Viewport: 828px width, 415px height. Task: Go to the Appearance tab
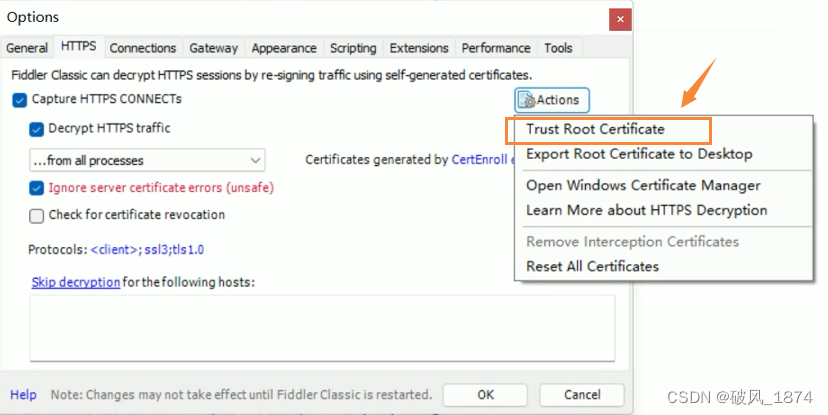pos(284,48)
